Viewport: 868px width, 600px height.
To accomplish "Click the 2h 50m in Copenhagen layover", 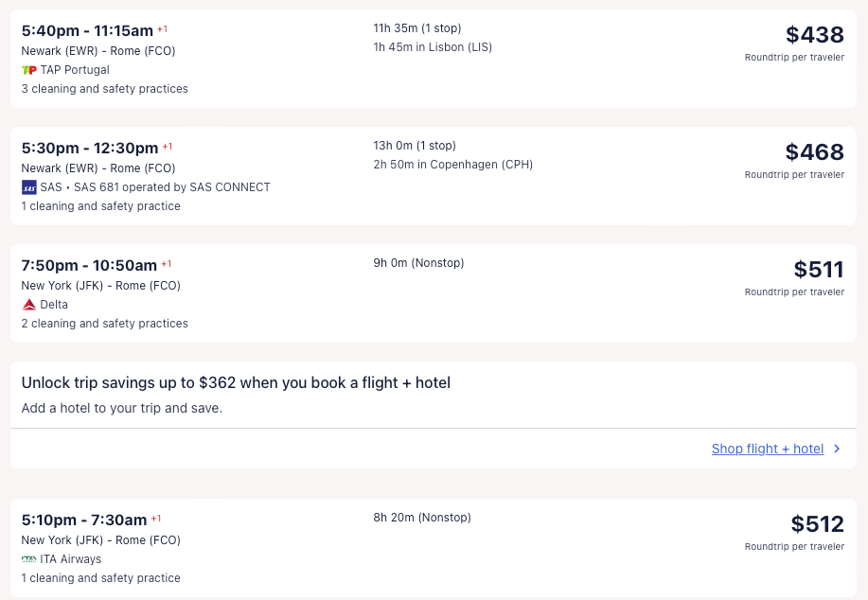I will [x=452, y=165].
